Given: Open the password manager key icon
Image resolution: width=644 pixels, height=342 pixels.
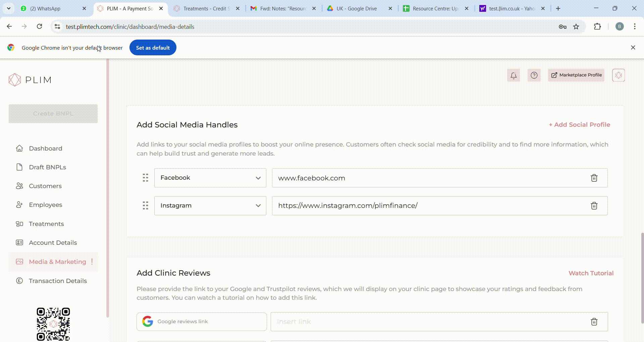Looking at the screenshot, I should click(x=562, y=26).
